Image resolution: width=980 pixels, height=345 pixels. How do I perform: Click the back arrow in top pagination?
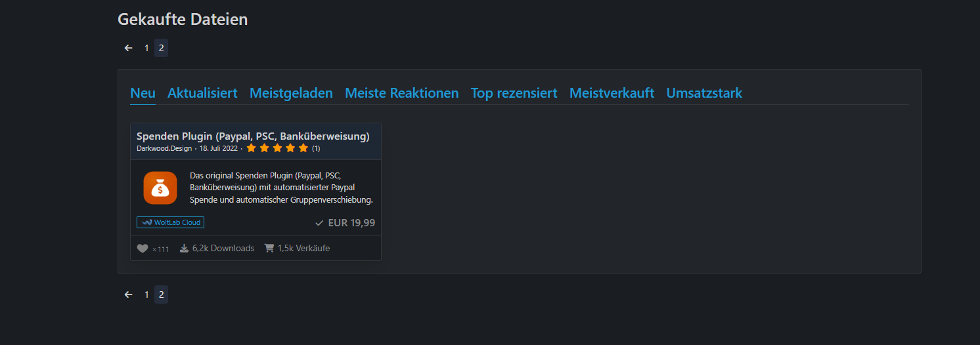pos(129,48)
